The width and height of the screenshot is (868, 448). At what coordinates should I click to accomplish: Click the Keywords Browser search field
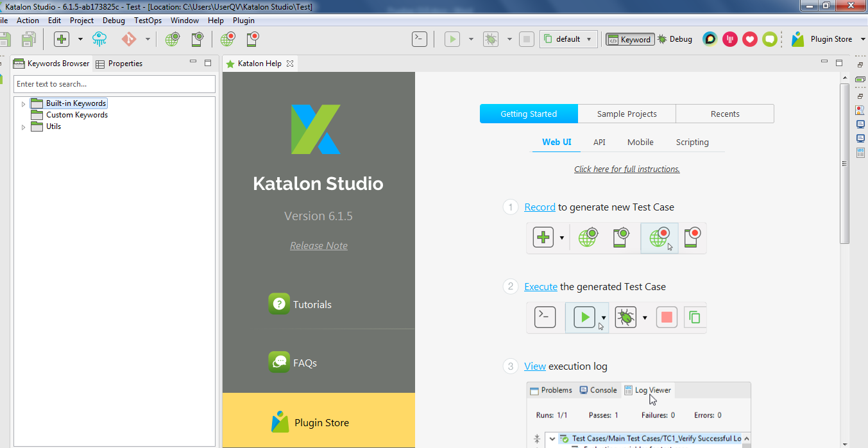point(114,84)
